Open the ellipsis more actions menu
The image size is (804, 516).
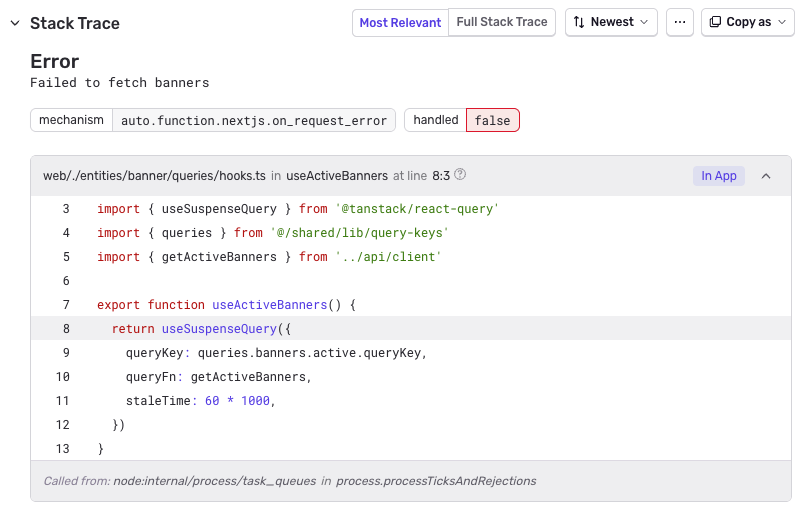[x=680, y=22]
